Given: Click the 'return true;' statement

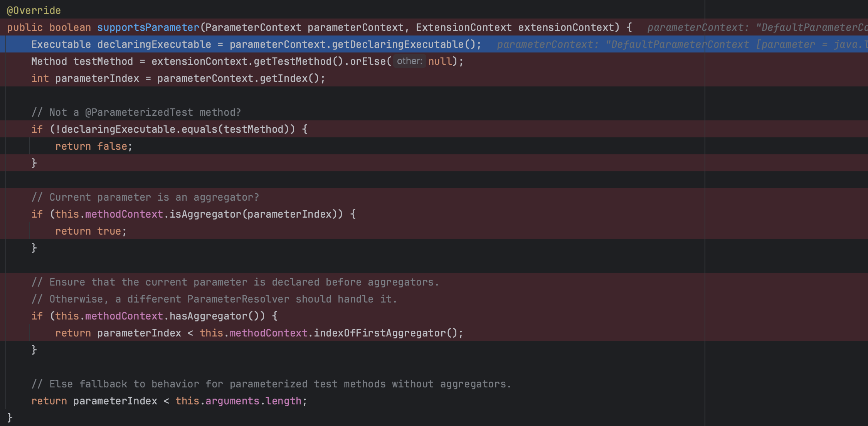Looking at the screenshot, I should [91, 231].
